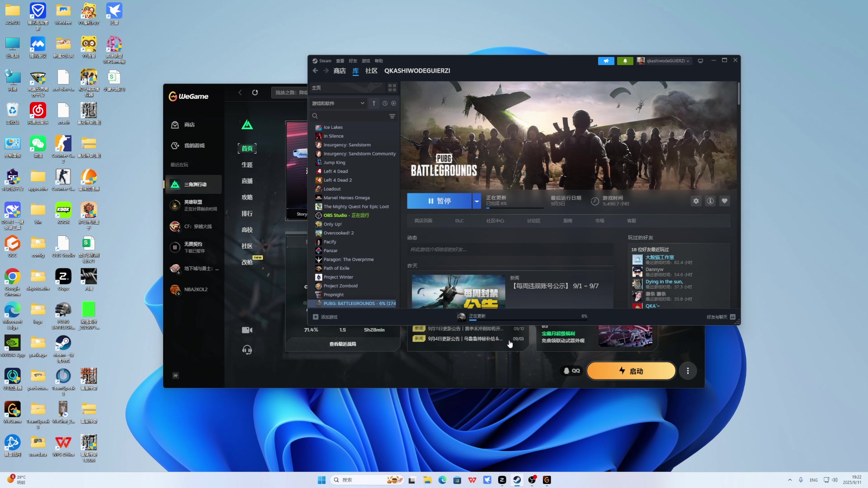Click Steam download progress bar at bottom
This screenshot has height=488, width=868.
click(528, 320)
